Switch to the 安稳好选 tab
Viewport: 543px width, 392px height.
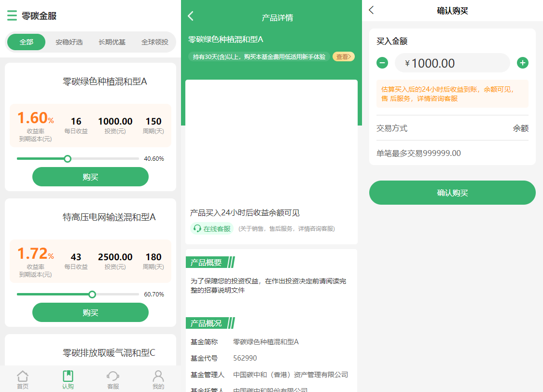[x=69, y=42]
